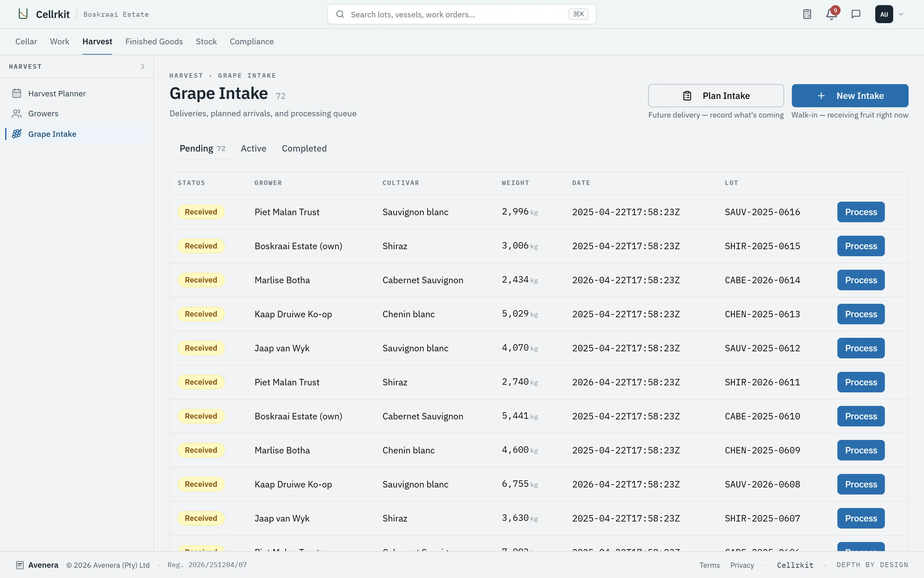The width and height of the screenshot is (924, 578).
Task: Click clipboard icon in Plan Intake
Action: pyautogui.click(x=687, y=96)
